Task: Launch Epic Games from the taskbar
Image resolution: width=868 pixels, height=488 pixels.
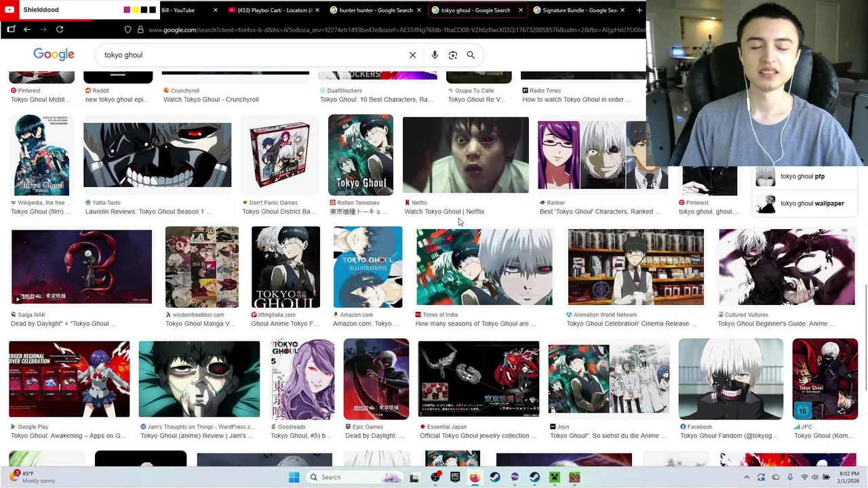Action: 455,477
